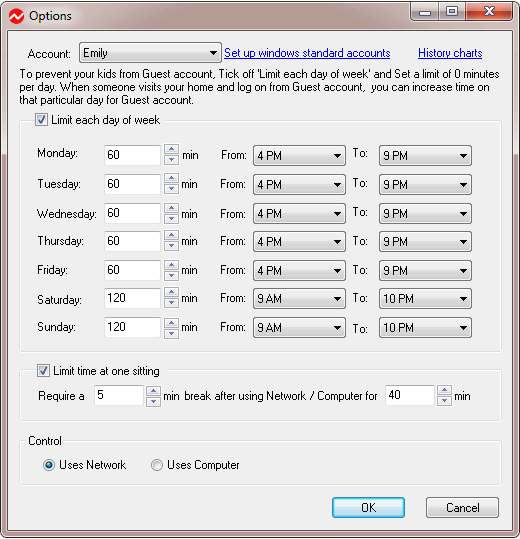Open Set up windows standard accounts link
The width and height of the screenshot is (520, 539).
[307, 53]
